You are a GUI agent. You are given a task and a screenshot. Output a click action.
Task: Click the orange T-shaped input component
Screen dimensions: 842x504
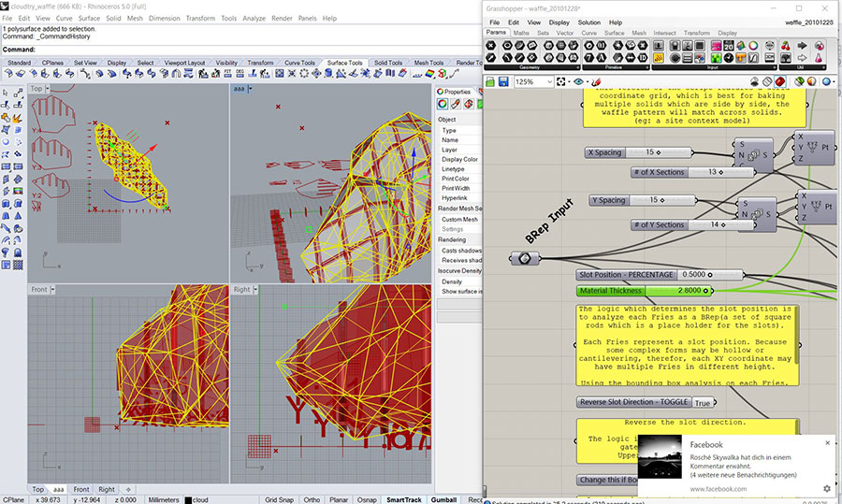point(741,58)
